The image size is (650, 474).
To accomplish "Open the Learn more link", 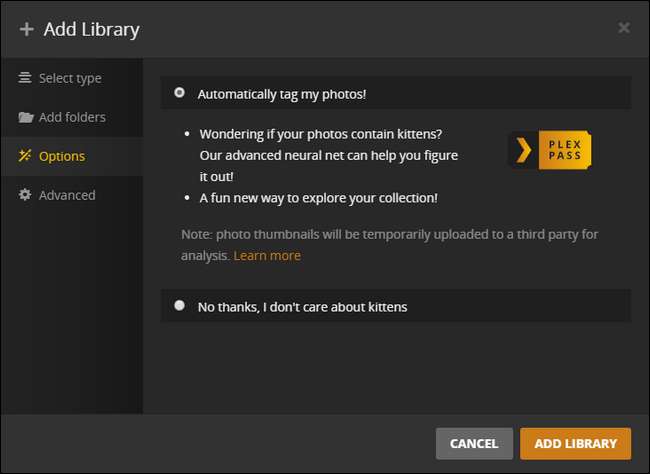I will click(267, 255).
